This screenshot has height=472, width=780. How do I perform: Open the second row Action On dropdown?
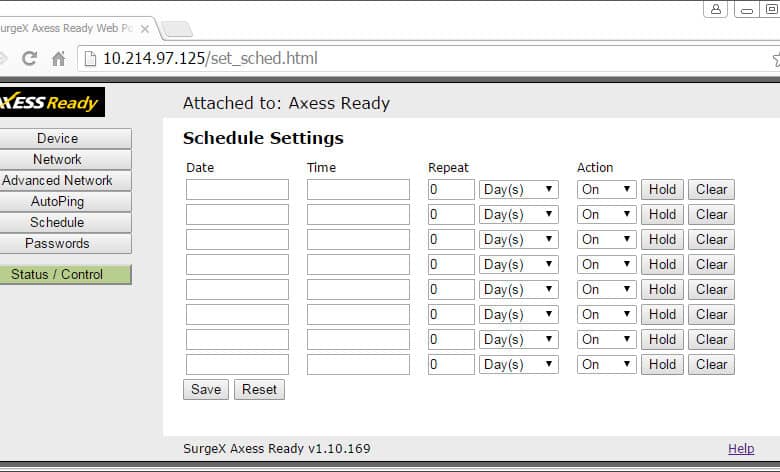click(x=606, y=214)
